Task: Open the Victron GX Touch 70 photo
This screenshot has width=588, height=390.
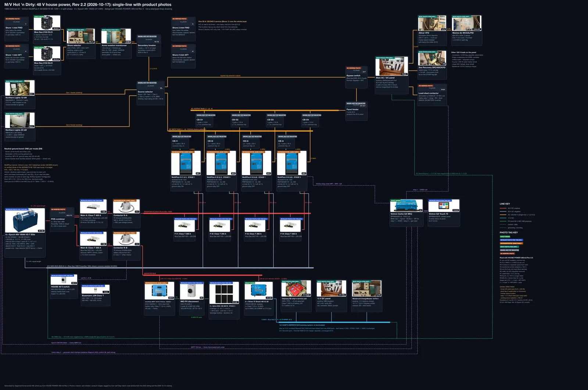Action: click(x=444, y=206)
